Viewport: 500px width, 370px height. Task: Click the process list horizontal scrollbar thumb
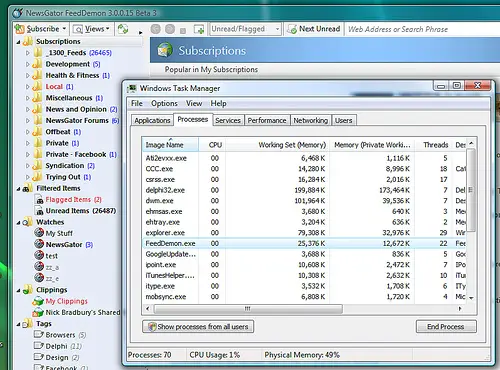(x=248, y=309)
